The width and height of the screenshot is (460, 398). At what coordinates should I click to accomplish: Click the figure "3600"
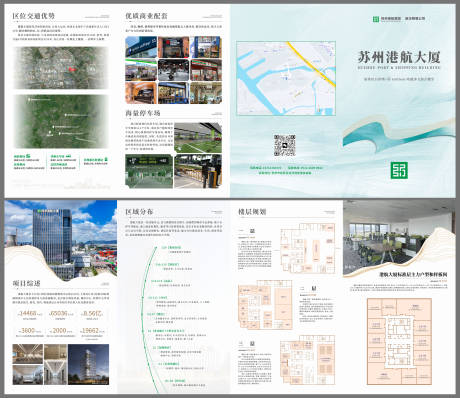28,330
